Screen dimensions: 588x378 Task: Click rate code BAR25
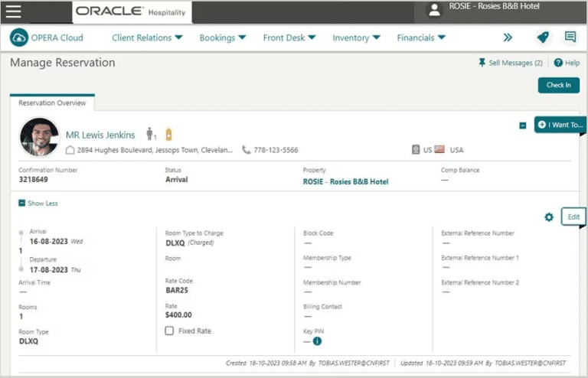(x=177, y=290)
